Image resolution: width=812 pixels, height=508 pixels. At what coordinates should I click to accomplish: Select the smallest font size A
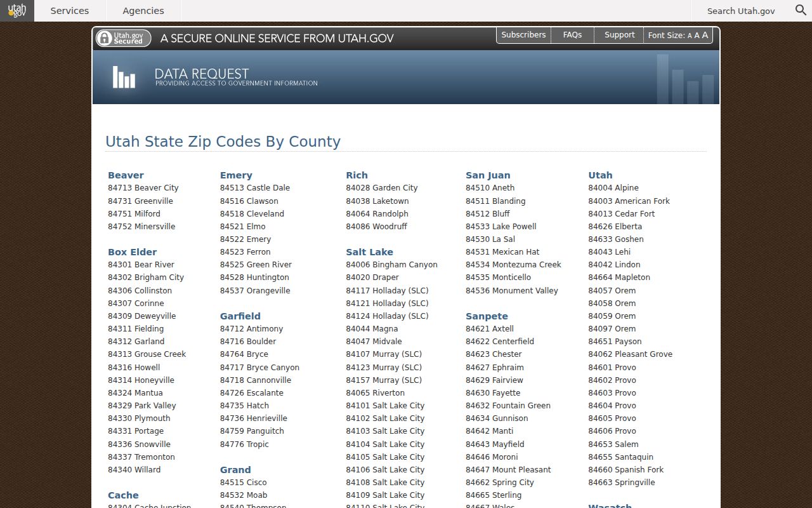click(690, 36)
